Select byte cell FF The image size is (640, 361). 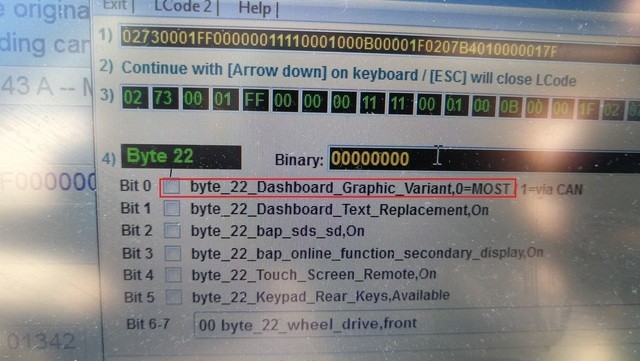(256, 100)
